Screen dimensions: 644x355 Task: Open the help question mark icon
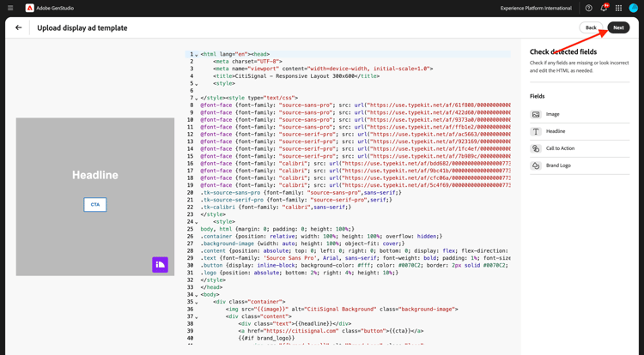[588, 8]
